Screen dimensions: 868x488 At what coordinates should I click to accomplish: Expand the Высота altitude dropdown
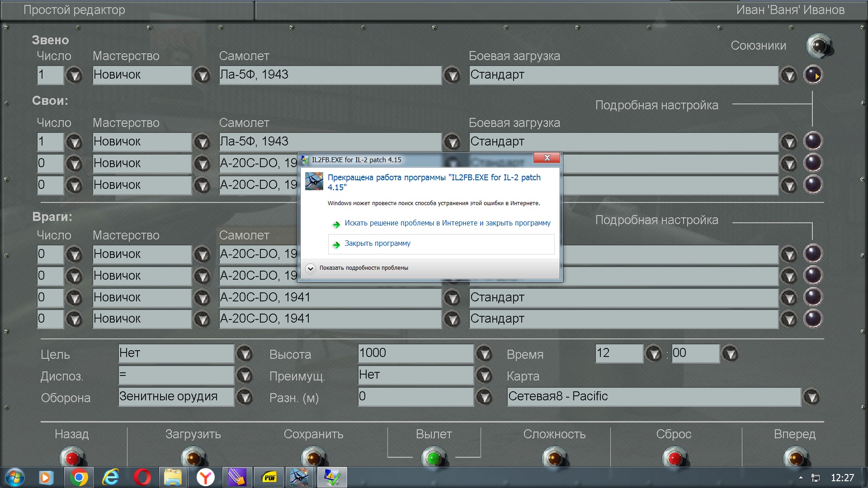(x=484, y=354)
